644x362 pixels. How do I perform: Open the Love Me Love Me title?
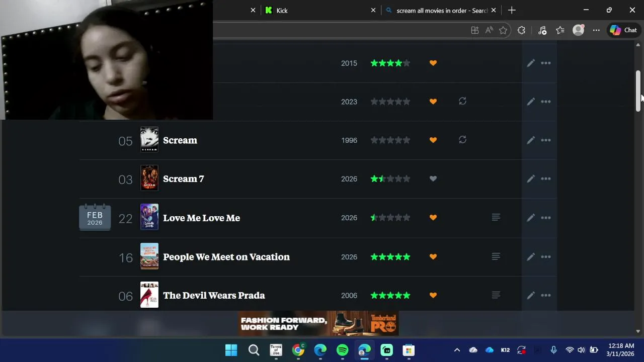click(x=201, y=218)
